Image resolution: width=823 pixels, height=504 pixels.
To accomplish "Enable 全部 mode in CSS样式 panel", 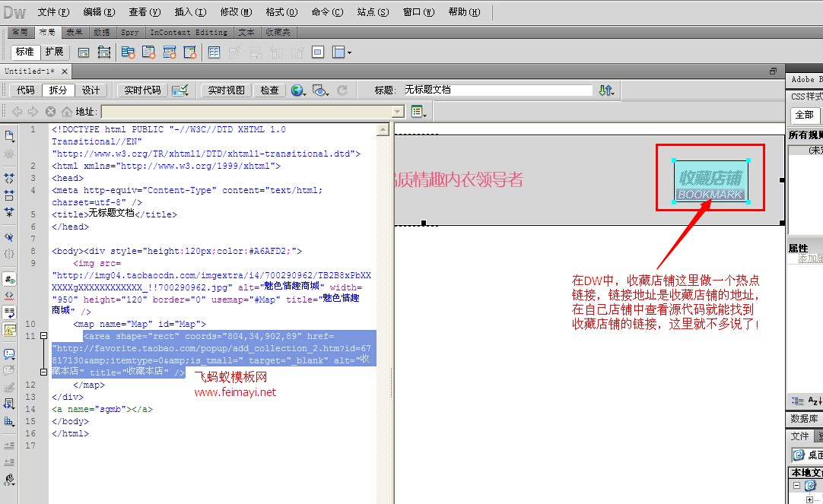I will coord(804,115).
